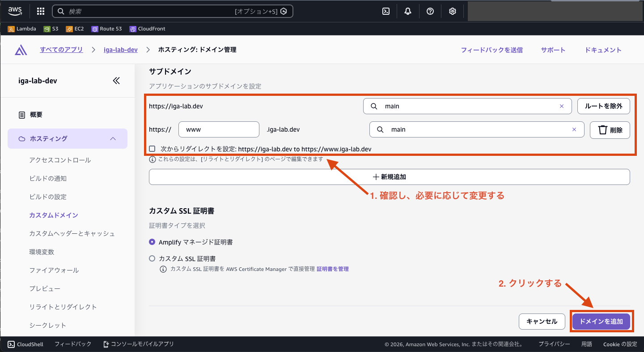Open the console mobile app link

click(x=138, y=344)
